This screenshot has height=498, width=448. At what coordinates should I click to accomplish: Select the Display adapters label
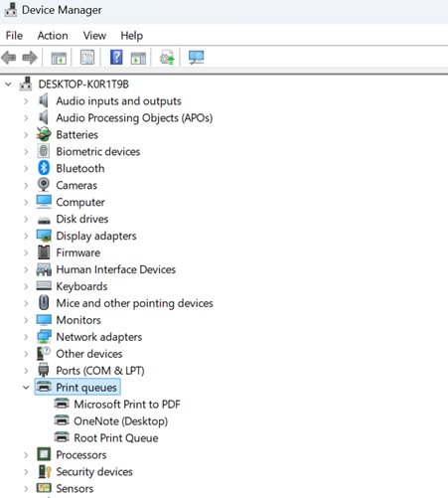(96, 236)
